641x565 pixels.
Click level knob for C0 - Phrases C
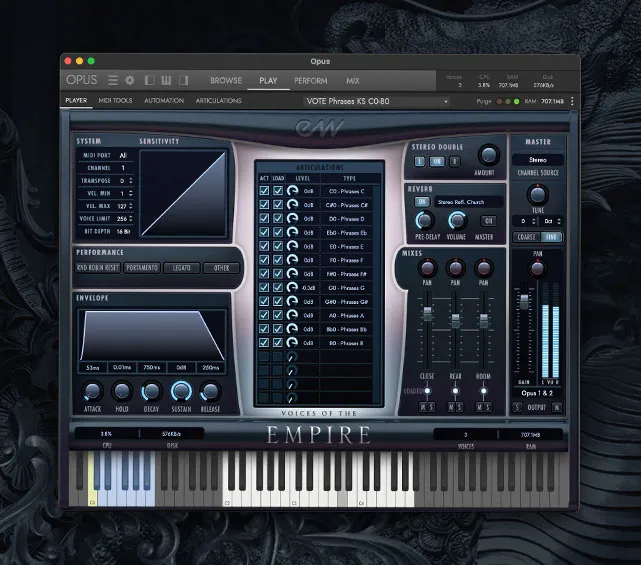pos(292,191)
